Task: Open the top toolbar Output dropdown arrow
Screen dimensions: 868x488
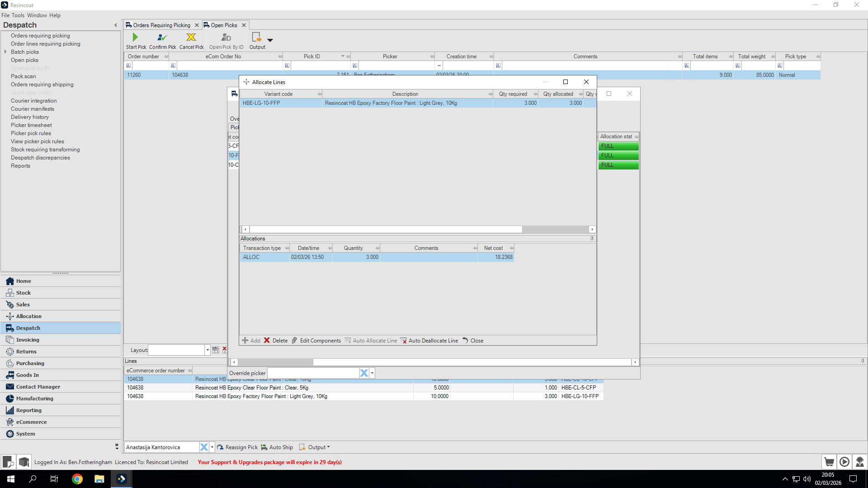Action: pyautogui.click(x=270, y=40)
